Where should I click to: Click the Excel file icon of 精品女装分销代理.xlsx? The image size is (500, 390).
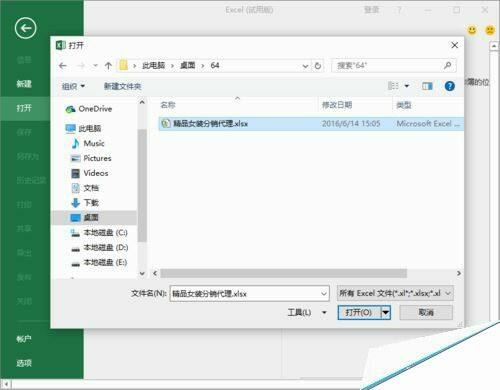point(166,124)
